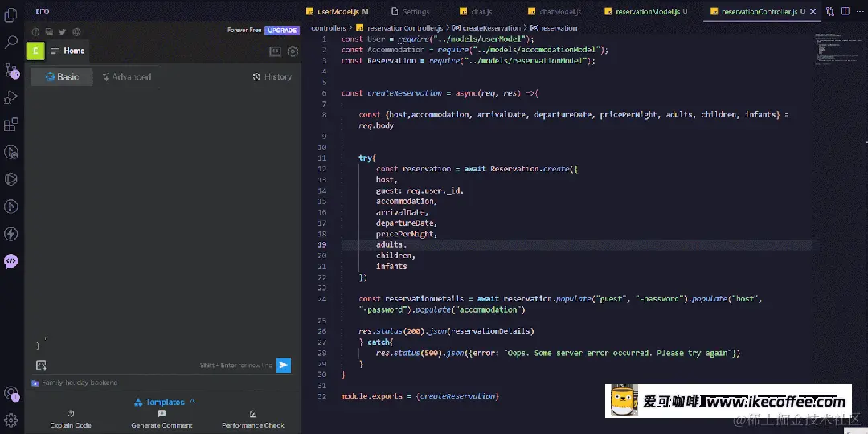Click the 'adults,' code on line 19
This screenshot has height=434, width=868.
click(x=391, y=244)
